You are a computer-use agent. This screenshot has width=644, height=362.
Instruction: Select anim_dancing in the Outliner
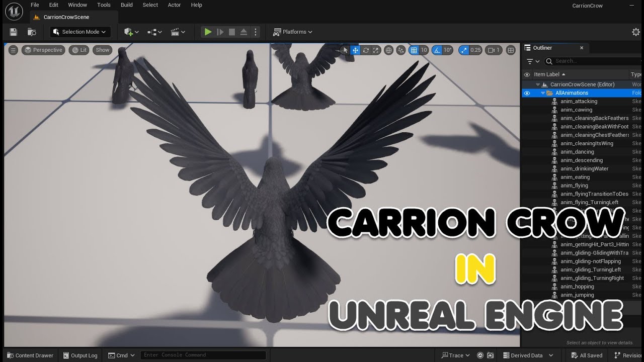(577, 152)
